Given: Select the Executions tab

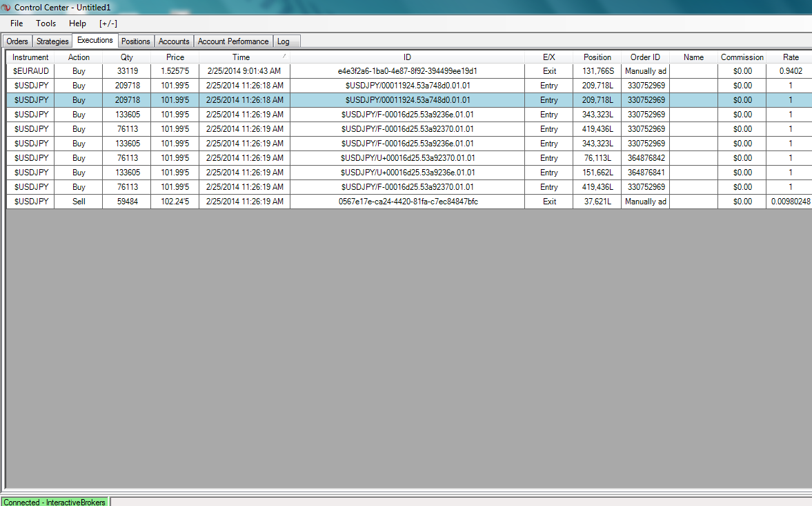Looking at the screenshot, I should pos(95,41).
